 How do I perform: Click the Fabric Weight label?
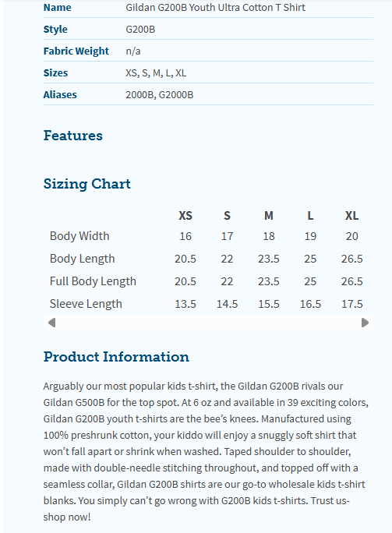point(76,51)
